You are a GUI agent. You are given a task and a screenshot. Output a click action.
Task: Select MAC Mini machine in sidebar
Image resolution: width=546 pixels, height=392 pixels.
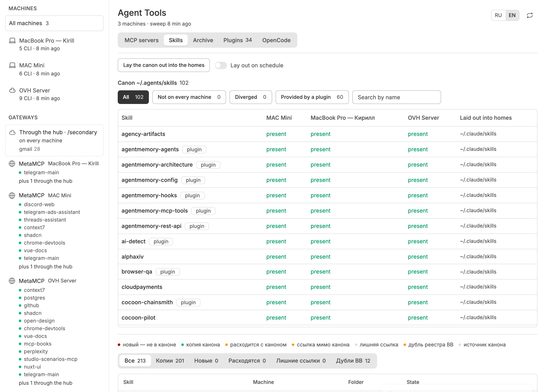pyautogui.click(x=54, y=69)
